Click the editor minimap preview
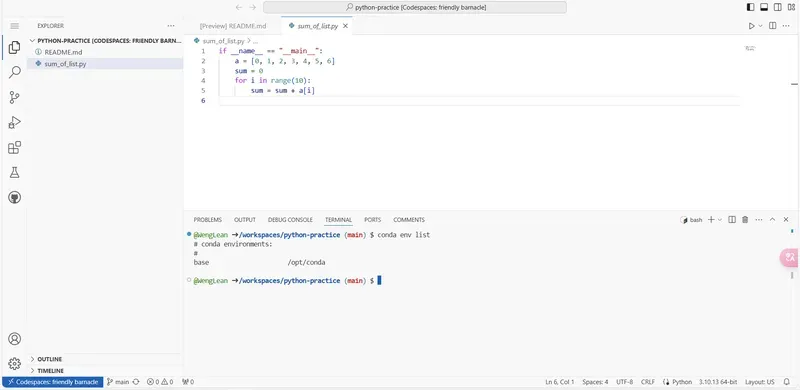The image size is (800, 390). pos(750,48)
